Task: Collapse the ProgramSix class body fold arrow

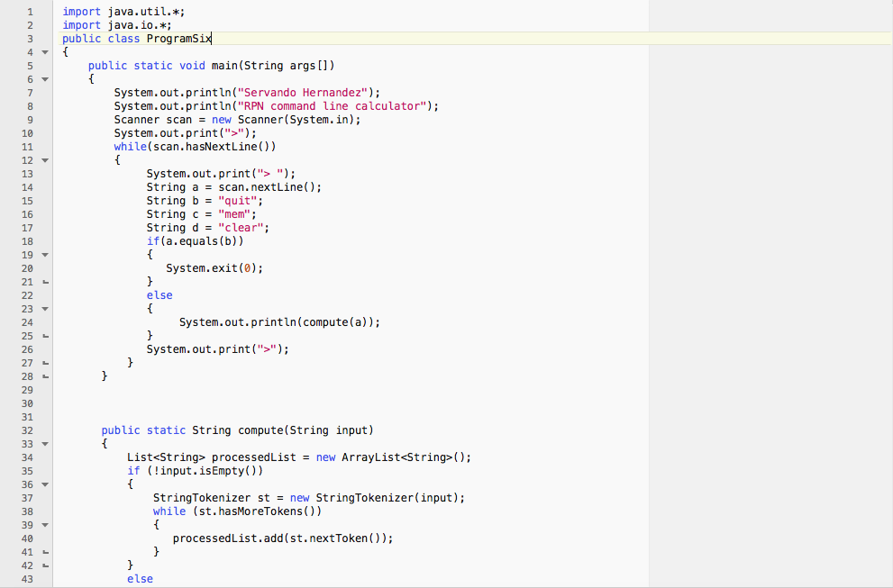Action: pyautogui.click(x=43, y=52)
